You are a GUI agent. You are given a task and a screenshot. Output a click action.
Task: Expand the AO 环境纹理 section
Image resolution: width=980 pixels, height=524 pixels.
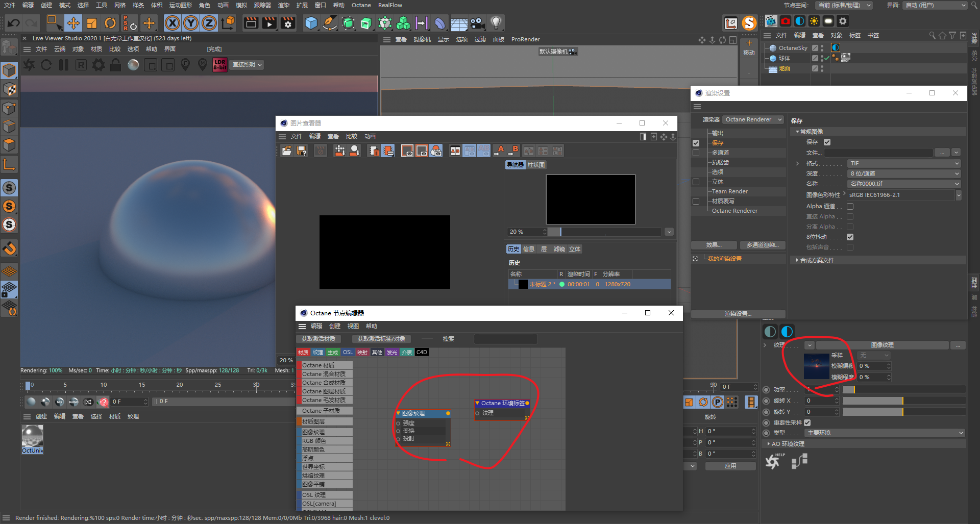pyautogui.click(x=788, y=444)
